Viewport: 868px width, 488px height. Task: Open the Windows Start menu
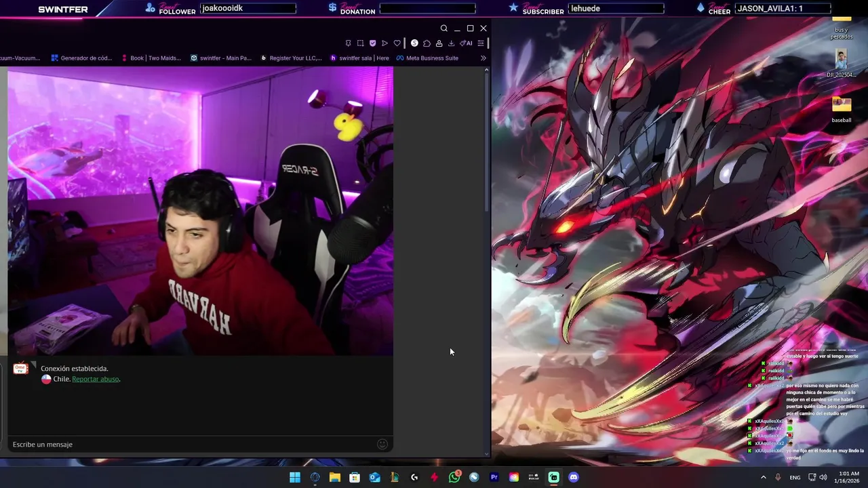click(x=295, y=477)
